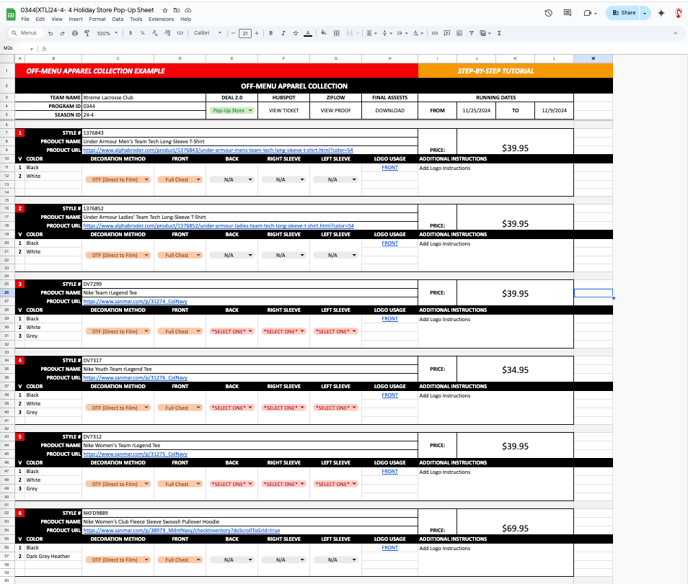
Task: Open the Extensions menu
Action: click(x=160, y=19)
